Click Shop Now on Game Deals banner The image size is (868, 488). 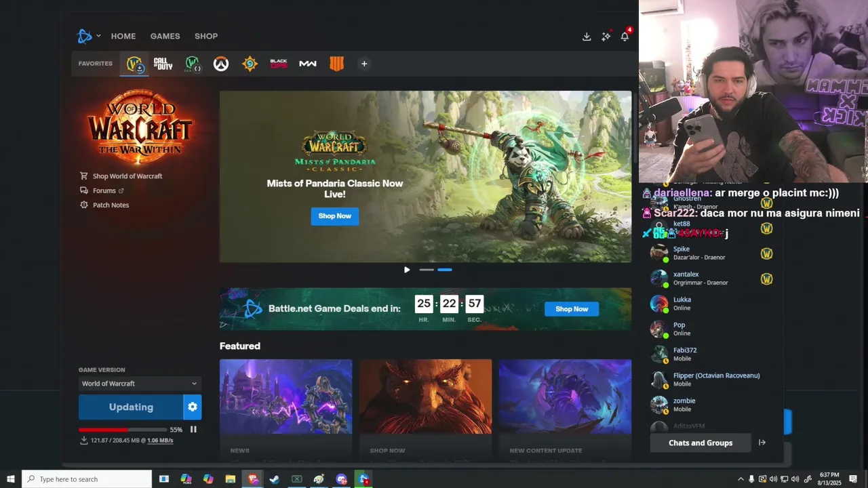(x=572, y=309)
